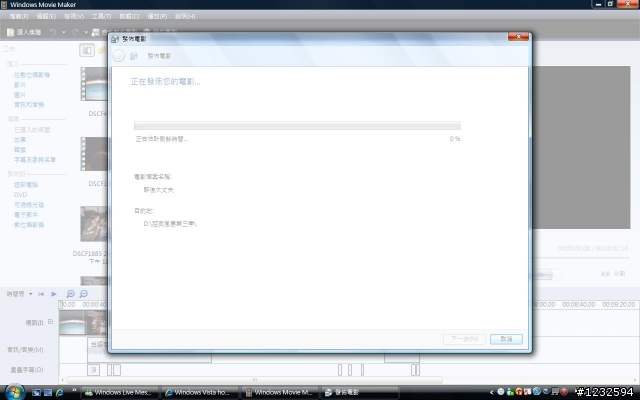Select the first DSCF clip thumbnail

[x=94, y=84]
